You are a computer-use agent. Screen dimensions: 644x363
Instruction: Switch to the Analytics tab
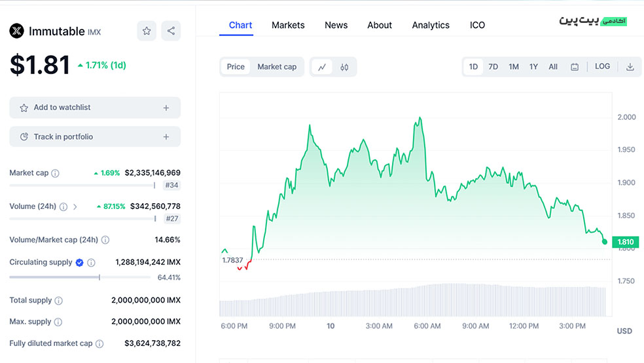pos(431,25)
